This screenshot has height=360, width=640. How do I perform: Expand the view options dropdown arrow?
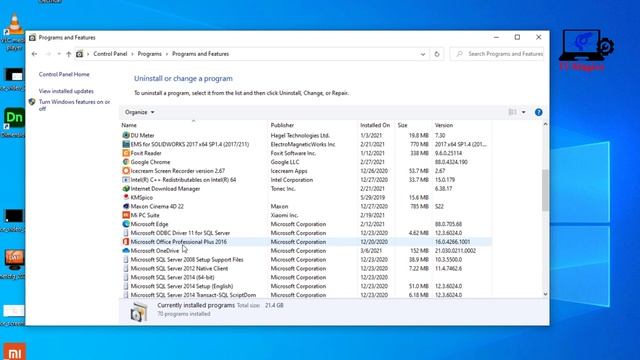click(524, 112)
